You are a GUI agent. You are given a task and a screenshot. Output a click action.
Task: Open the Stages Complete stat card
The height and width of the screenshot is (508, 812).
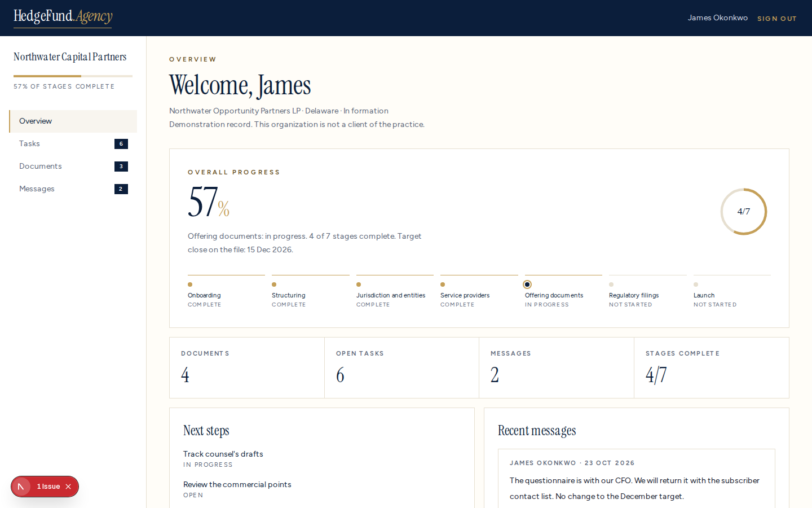[712, 368]
